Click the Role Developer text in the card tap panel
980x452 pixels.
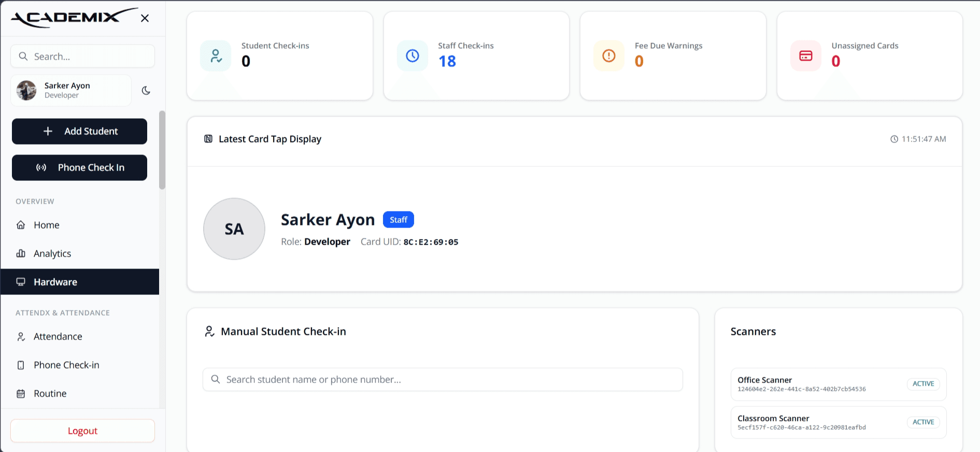coord(316,242)
